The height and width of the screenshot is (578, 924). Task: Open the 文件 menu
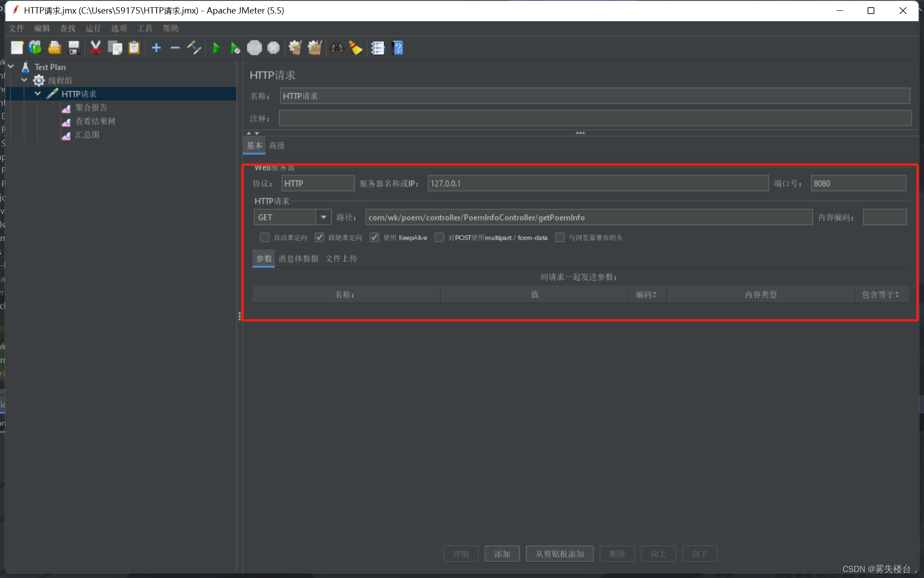tap(16, 28)
